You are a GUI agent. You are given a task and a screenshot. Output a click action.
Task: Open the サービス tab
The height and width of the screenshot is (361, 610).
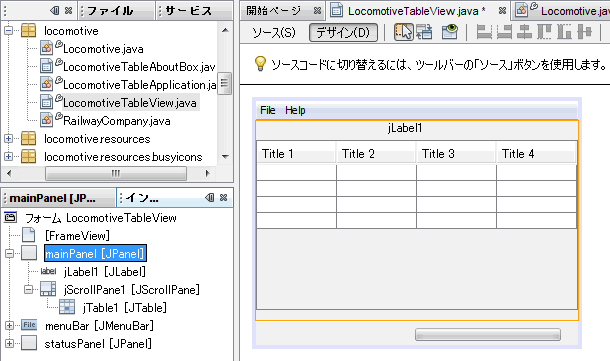point(195,11)
